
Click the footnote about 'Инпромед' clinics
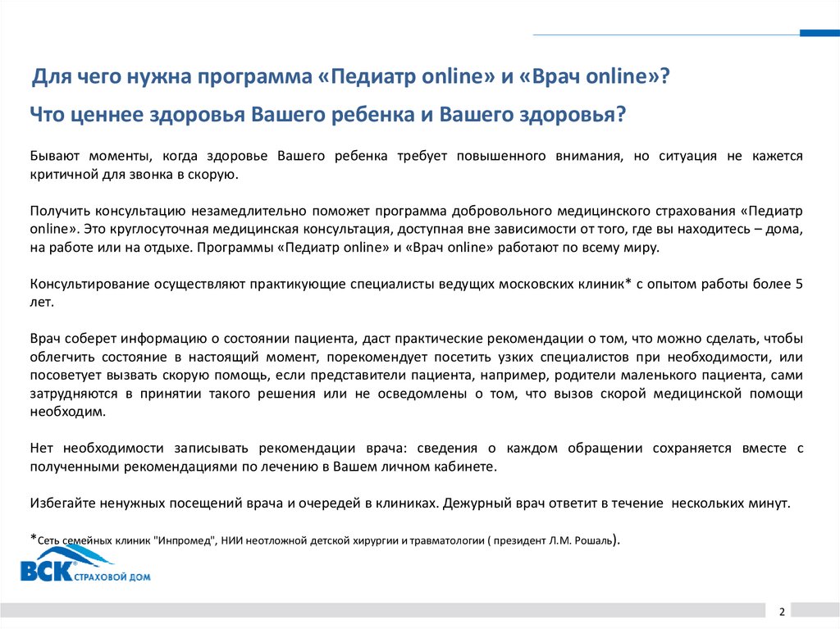point(325,540)
